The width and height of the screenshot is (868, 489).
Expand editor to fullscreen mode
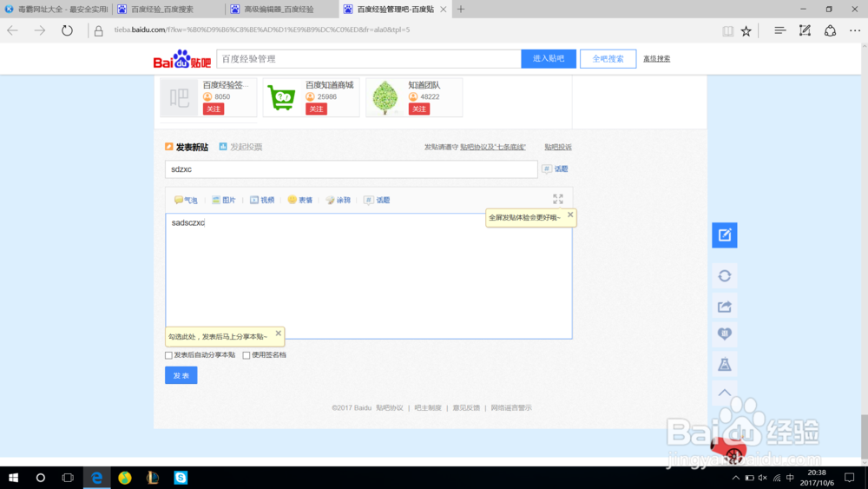pyautogui.click(x=558, y=199)
